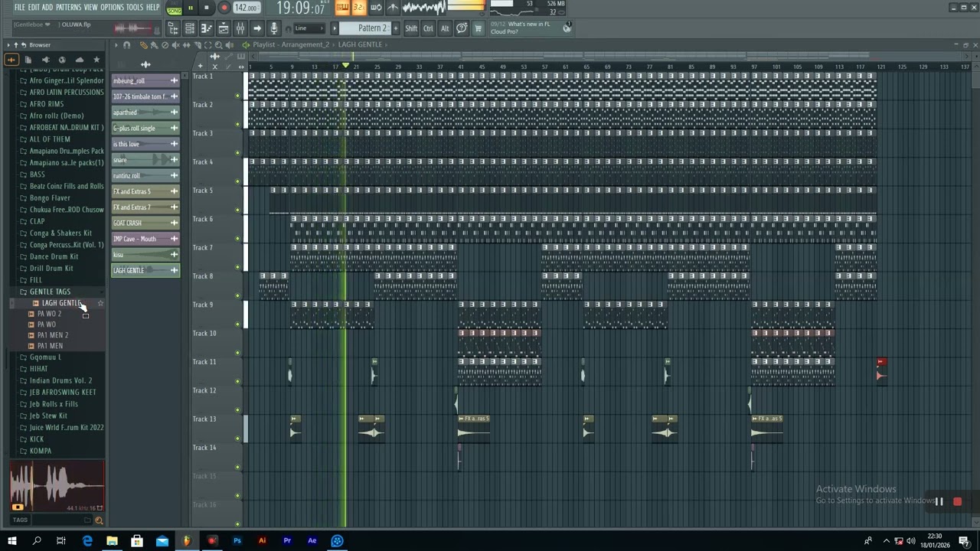This screenshot has height=551, width=980.
Task: Click the Alt modifier button
Action: [x=445, y=28]
